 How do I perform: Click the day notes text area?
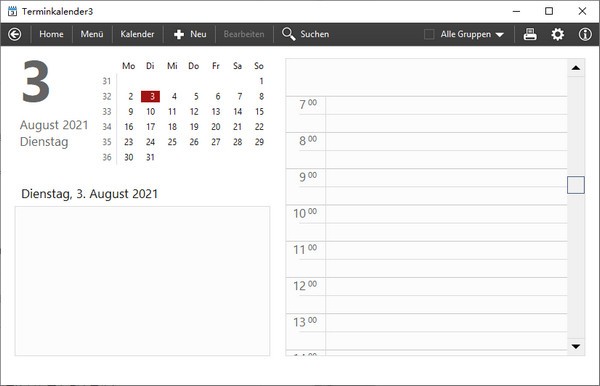(142, 281)
